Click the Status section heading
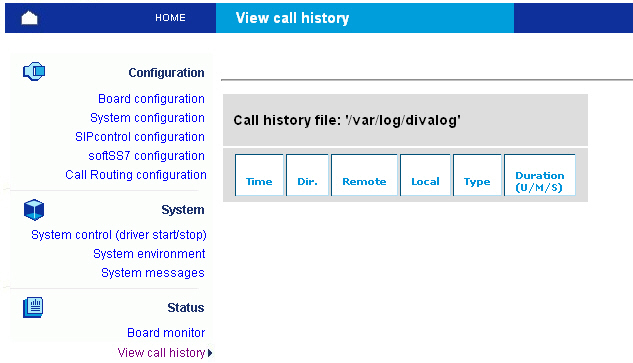 click(186, 308)
